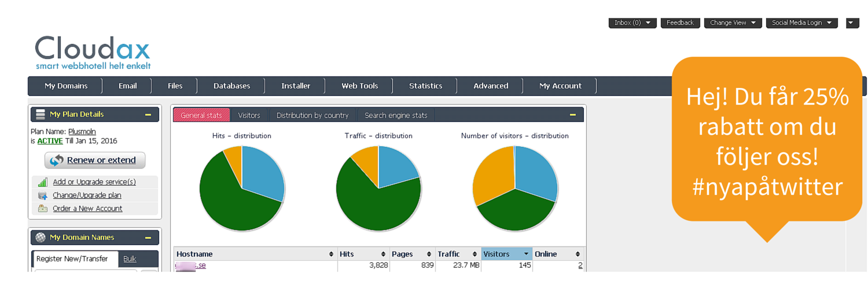Open the Installer menu
868x289 pixels.
[x=296, y=86]
